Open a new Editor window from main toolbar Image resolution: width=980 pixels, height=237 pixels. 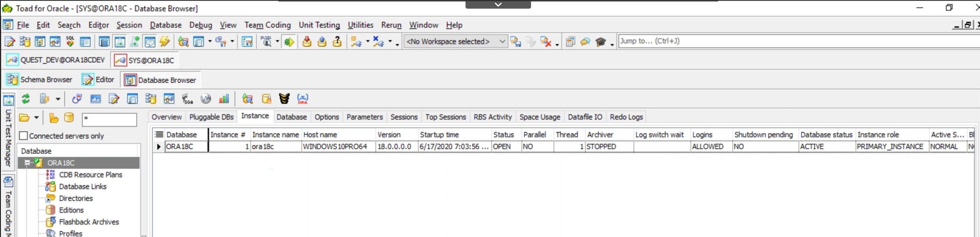9,41
